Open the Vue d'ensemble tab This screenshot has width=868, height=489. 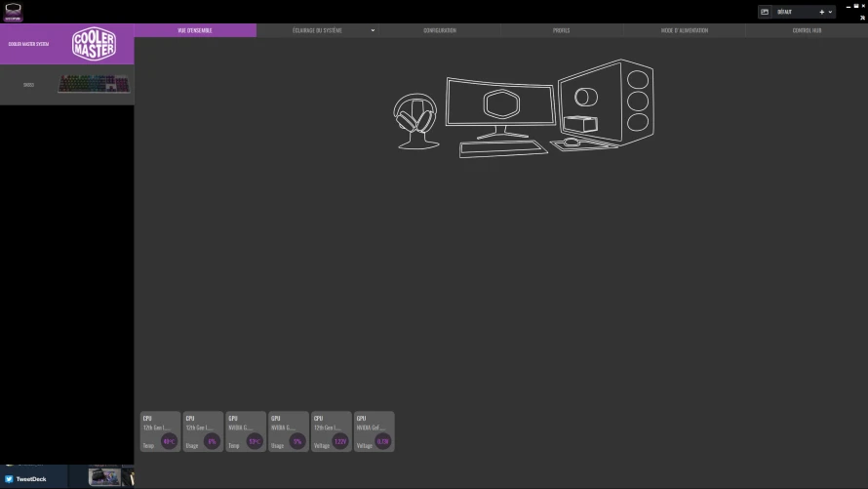click(195, 30)
